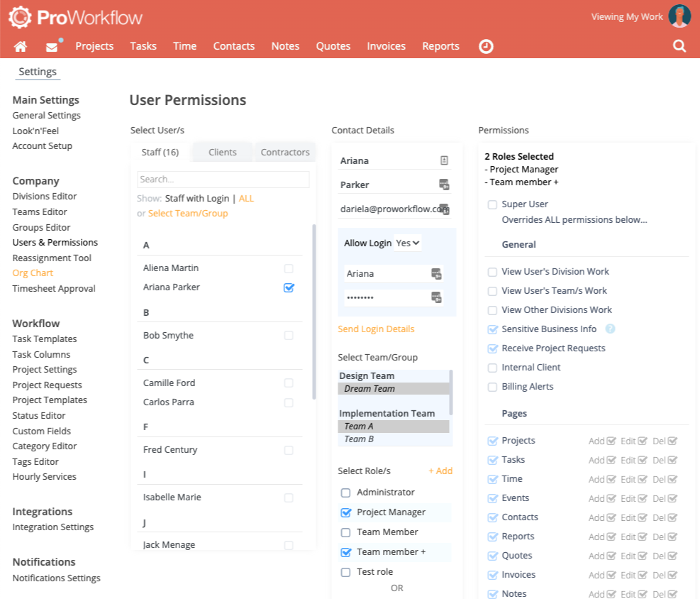Enable the Super User checkbox
The width and height of the screenshot is (700, 599).
pos(492,204)
